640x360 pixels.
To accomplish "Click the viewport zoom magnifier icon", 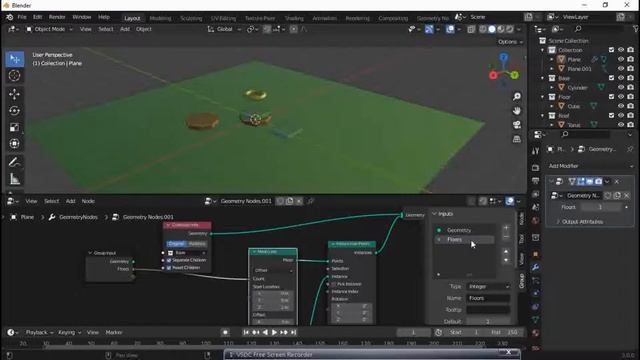I will 517,96.
